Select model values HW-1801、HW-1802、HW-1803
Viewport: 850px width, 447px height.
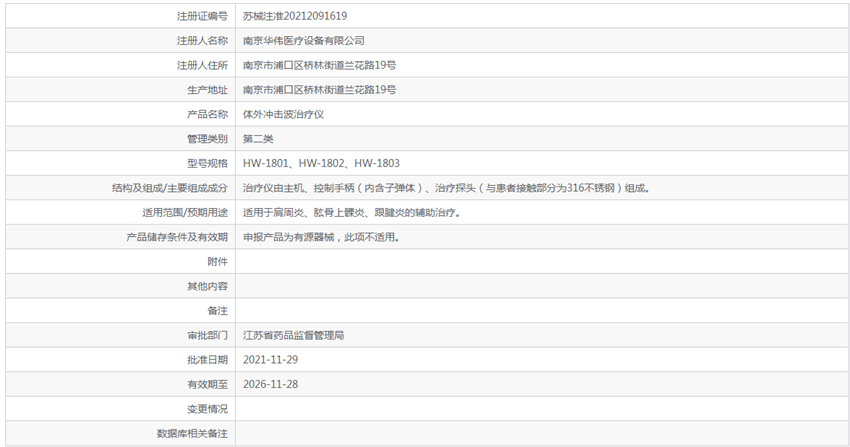[321, 164]
